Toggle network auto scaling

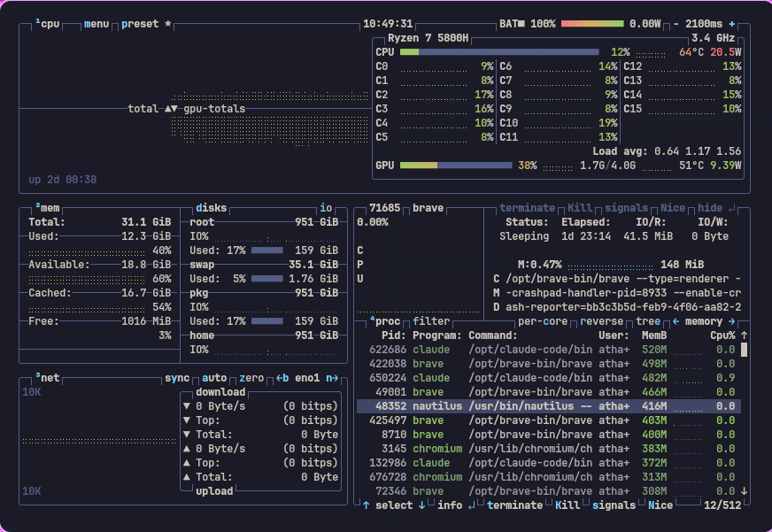(x=214, y=378)
